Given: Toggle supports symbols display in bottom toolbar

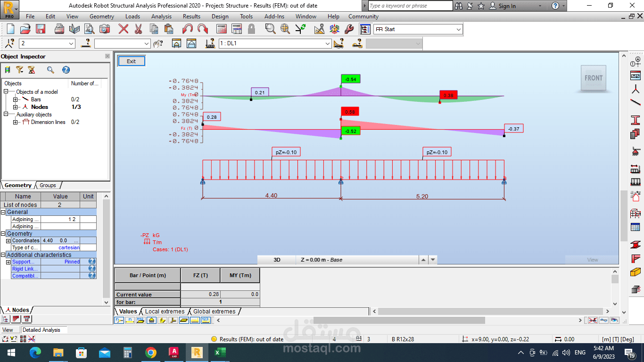Looking at the screenshot, I should click(x=151, y=320).
